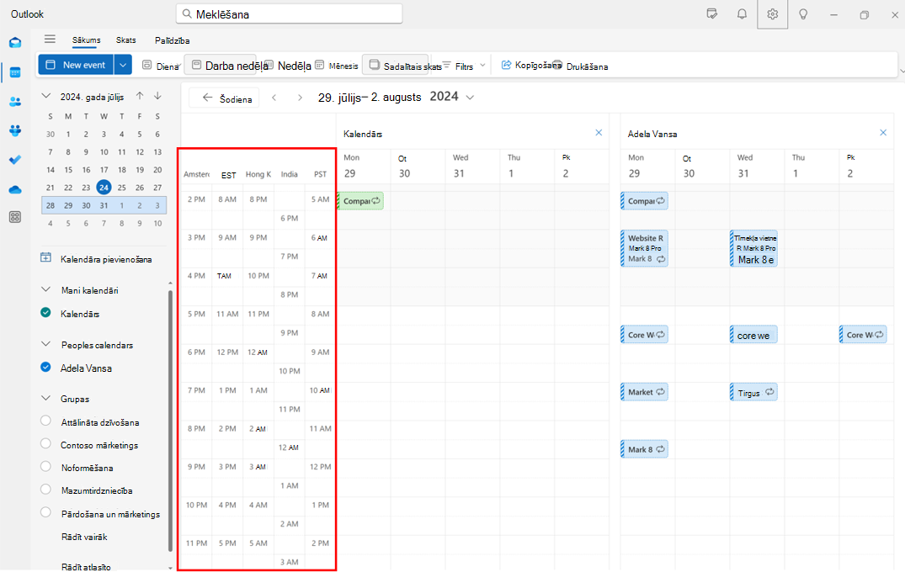905x588 pixels.
Task: Click the Meklēšana search field
Action: coord(289,13)
